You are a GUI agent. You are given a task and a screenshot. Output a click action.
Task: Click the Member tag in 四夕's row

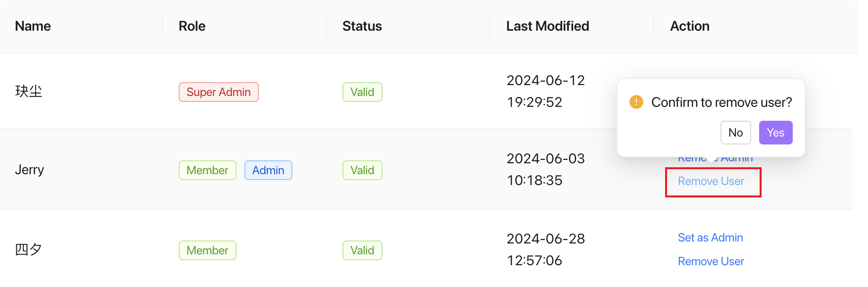[x=207, y=250]
